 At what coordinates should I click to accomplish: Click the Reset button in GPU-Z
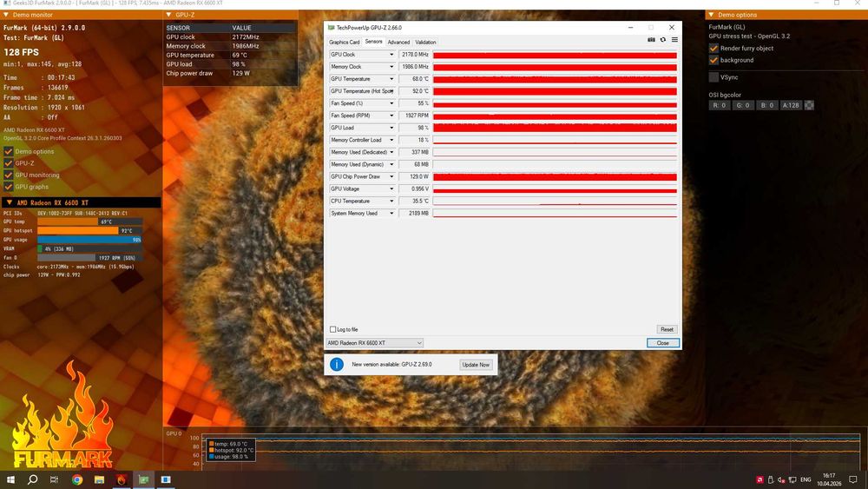point(667,329)
